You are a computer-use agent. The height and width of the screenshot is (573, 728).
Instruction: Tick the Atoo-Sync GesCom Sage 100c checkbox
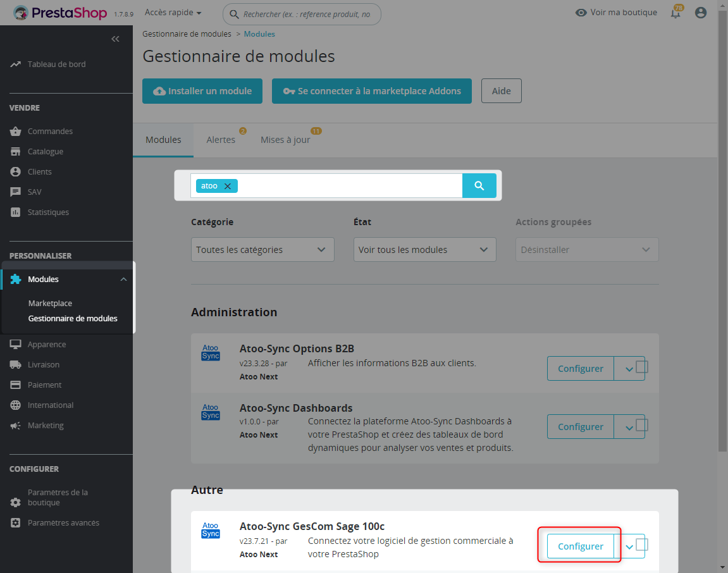coord(641,544)
